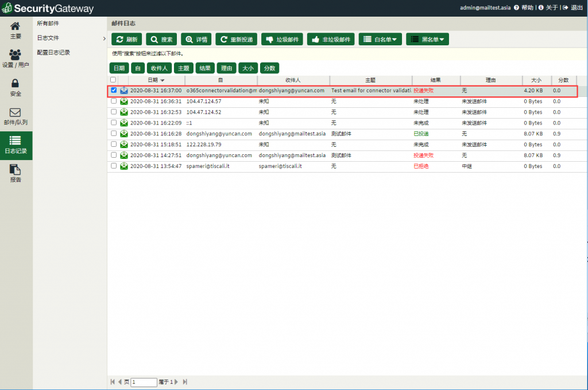Click the green 理由 filter button
The image size is (588, 390).
tap(226, 68)
